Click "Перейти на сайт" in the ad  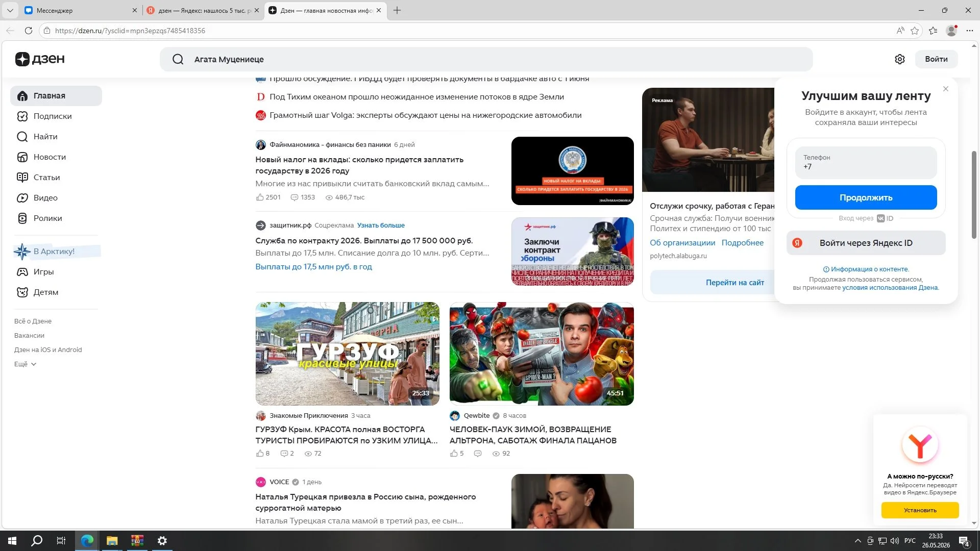(x=734, y=283)
